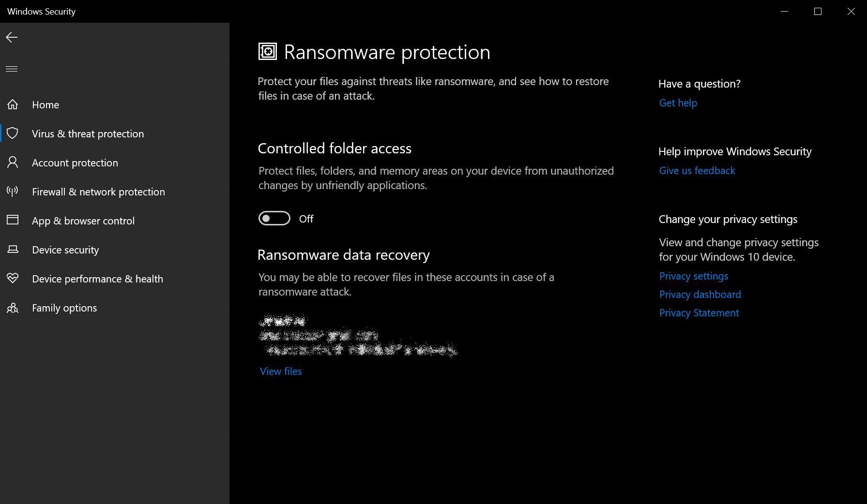The image size is (867, 504).
Task: Turn on Controlled folder access toggle
Action: pos(274,219)
